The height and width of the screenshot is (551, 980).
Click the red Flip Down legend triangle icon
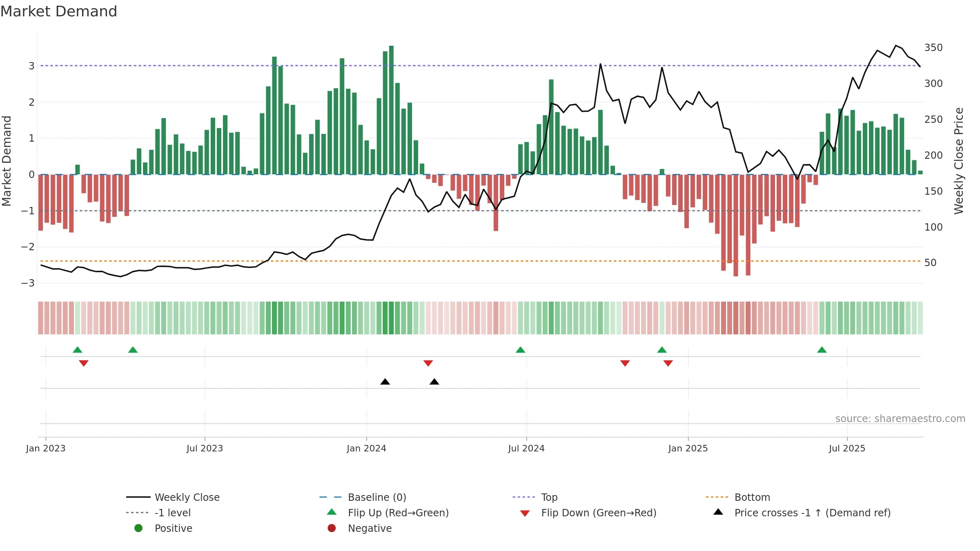coord(525,513)
